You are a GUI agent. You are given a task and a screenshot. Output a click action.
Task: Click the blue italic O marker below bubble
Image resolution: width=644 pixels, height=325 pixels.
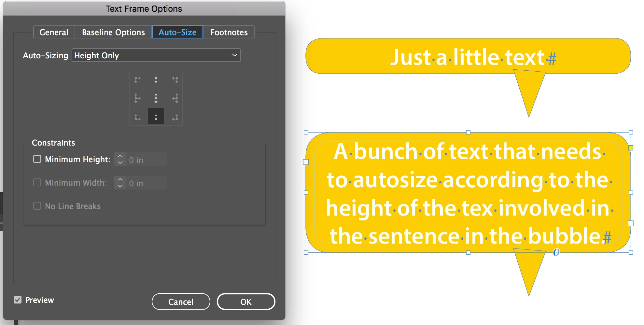tap(556, 252)
